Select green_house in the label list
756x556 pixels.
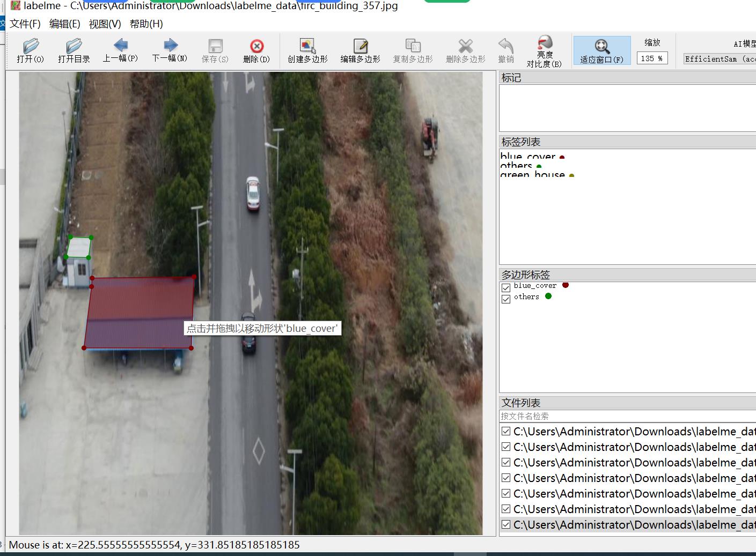[532, 174]
